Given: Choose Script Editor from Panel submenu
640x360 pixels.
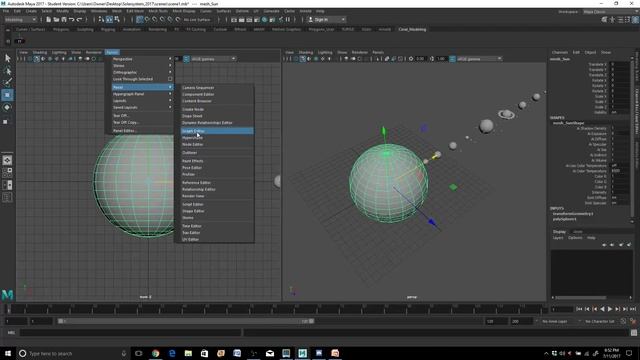Looking at the screenshot, I should point(217,204).
